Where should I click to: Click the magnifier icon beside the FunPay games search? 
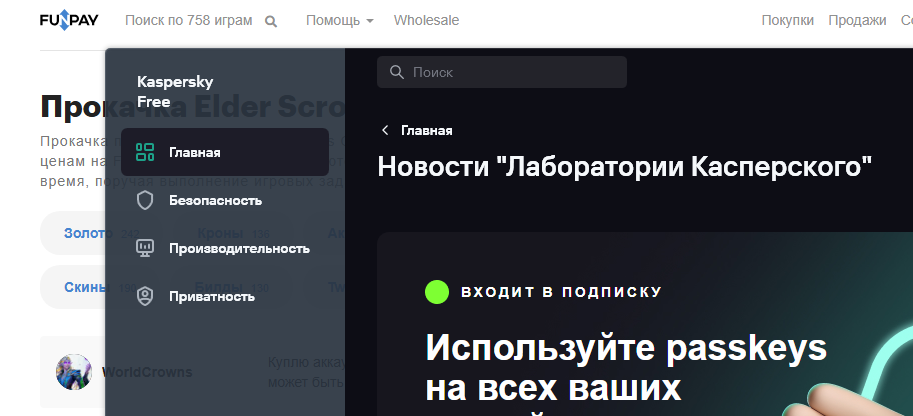(271, 22)
